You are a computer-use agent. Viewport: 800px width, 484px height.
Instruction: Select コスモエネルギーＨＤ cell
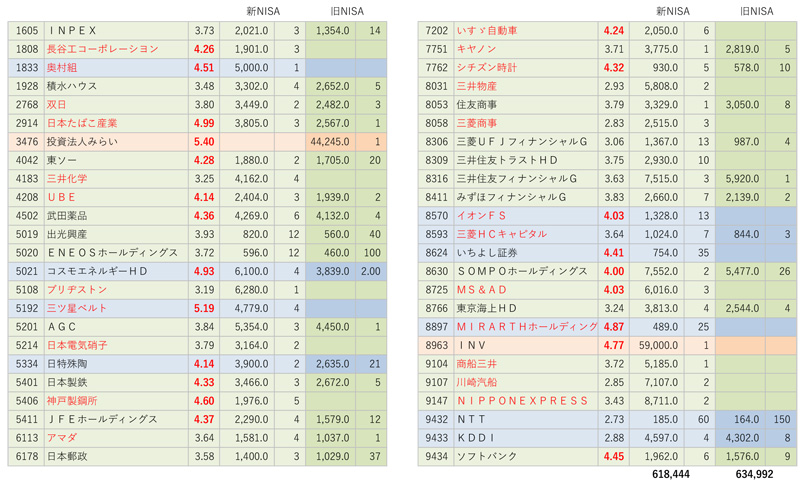pyautogui.click(x=116, y=271)
